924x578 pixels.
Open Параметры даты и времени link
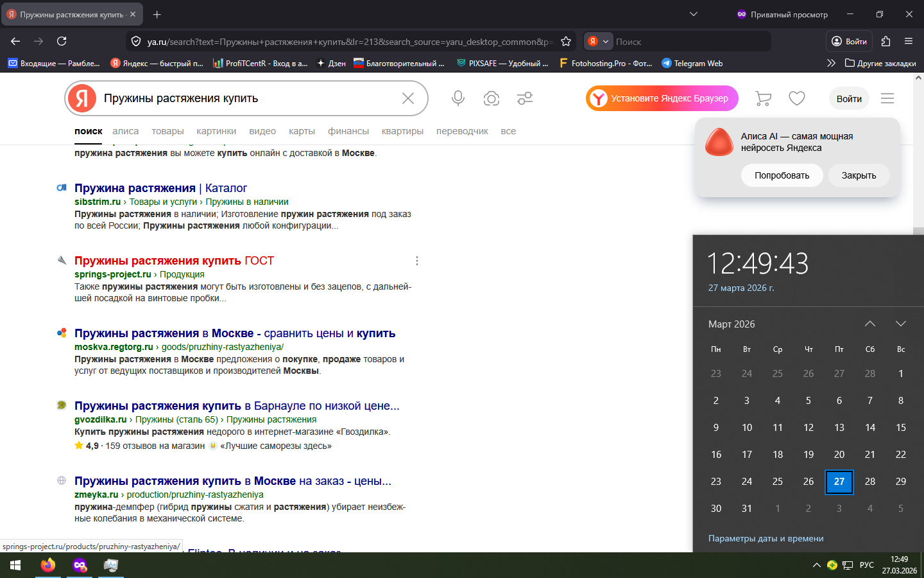tap(766, 538)
